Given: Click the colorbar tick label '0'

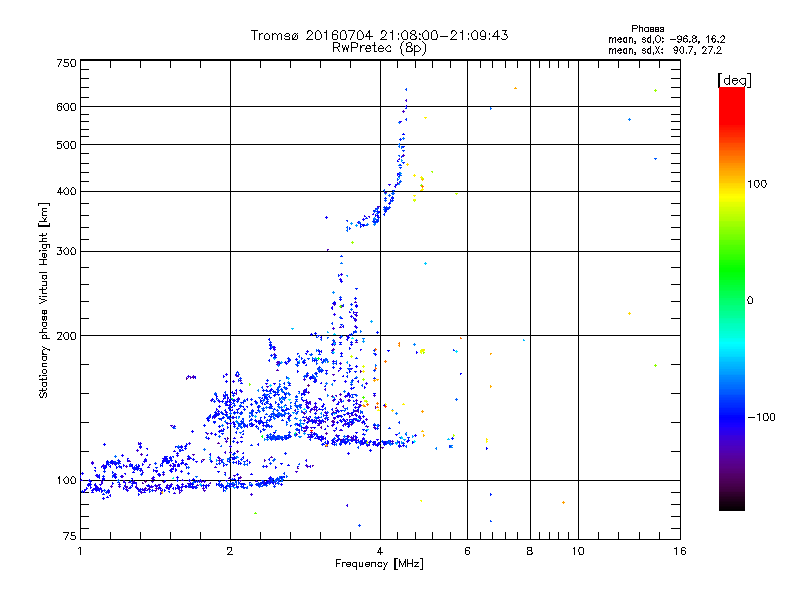Looking at the screenshot, I should [x=750, y=301].
